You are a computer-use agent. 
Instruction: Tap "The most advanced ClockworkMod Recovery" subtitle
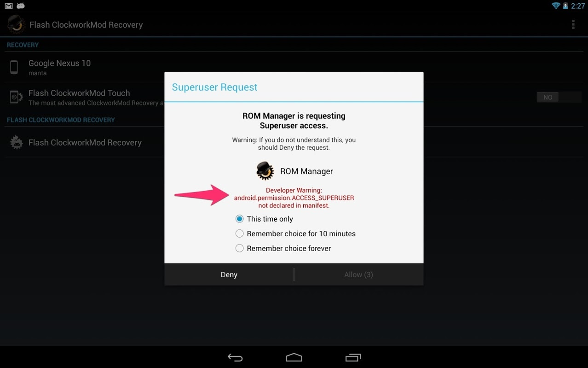(96, 103)
